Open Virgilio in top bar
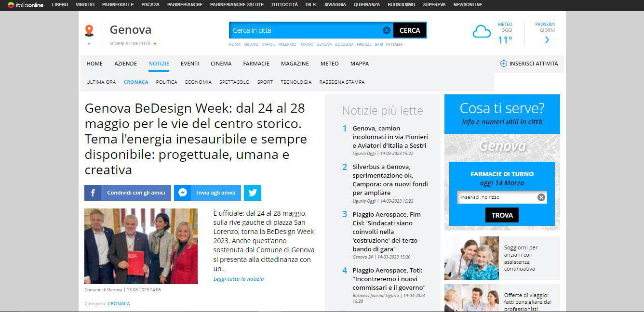The height and width of the screenshot is (312, 644). point(85,5)
